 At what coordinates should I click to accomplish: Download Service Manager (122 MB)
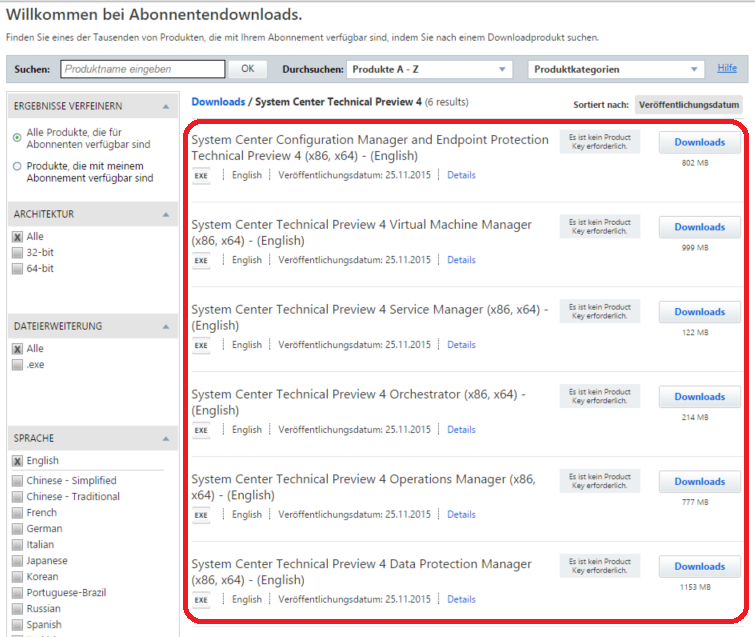tap(700, 312)
